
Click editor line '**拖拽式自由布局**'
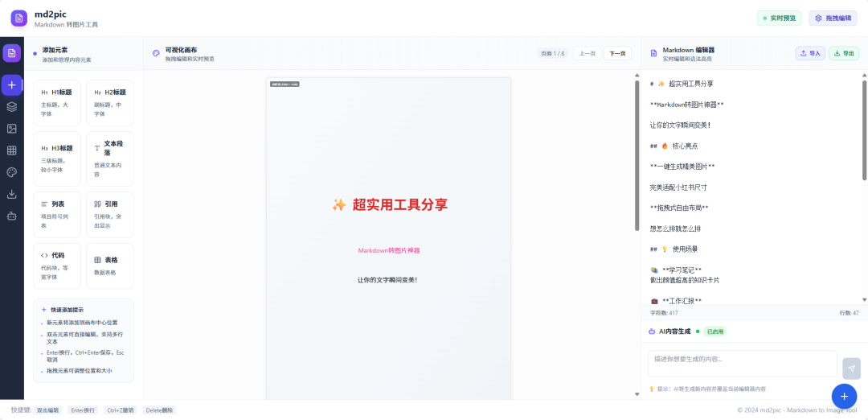pyautogui.click(x=679, y=208)
